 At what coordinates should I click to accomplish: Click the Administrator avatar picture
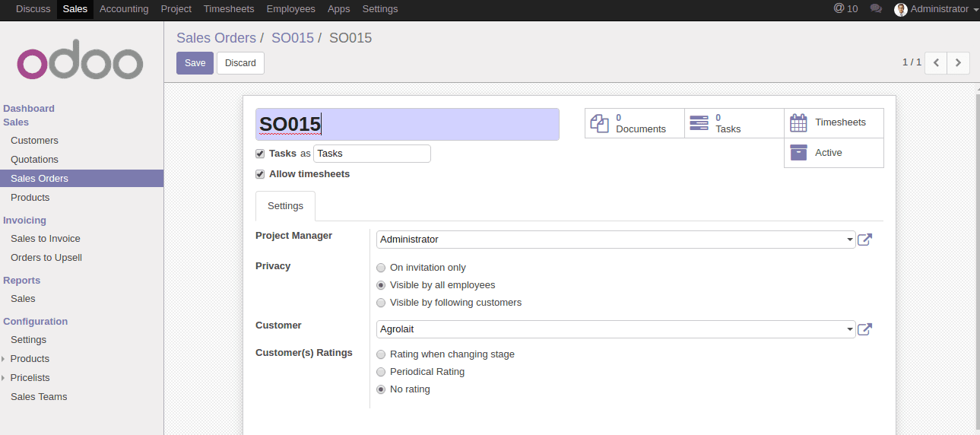click(901, 9)
